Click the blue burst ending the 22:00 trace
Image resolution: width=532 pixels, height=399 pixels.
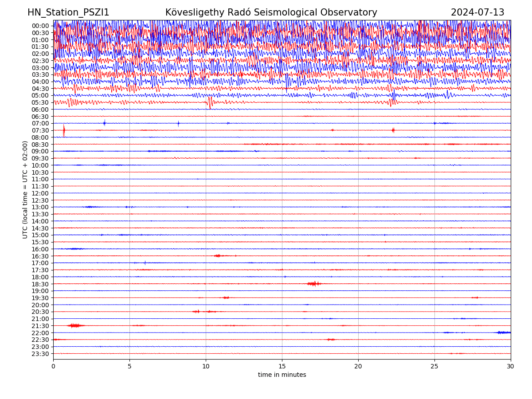tap(504, 332)
